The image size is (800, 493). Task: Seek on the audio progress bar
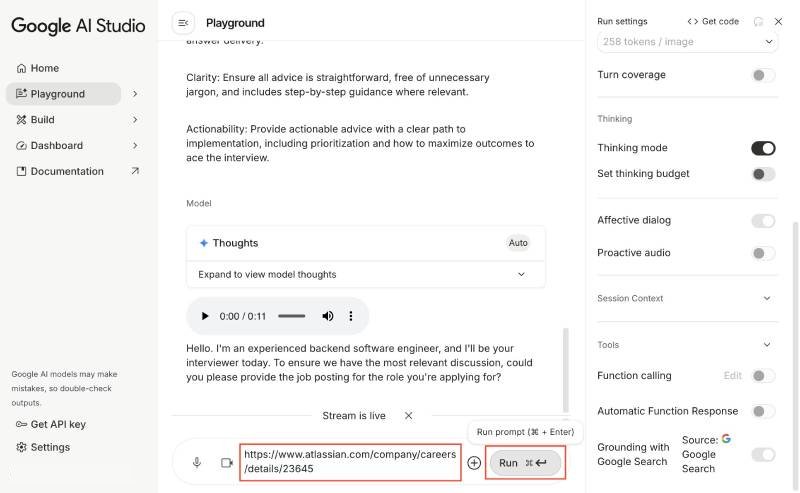[x=291, y=316]
